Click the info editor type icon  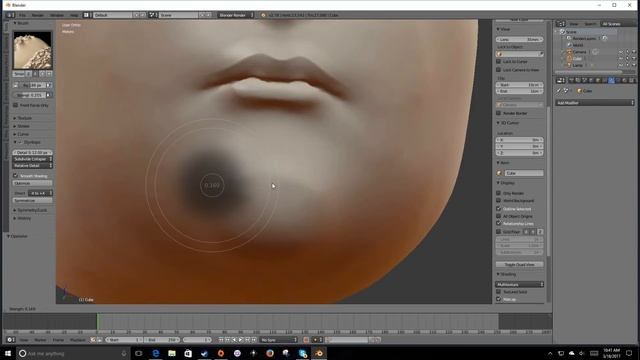point(10,15)
